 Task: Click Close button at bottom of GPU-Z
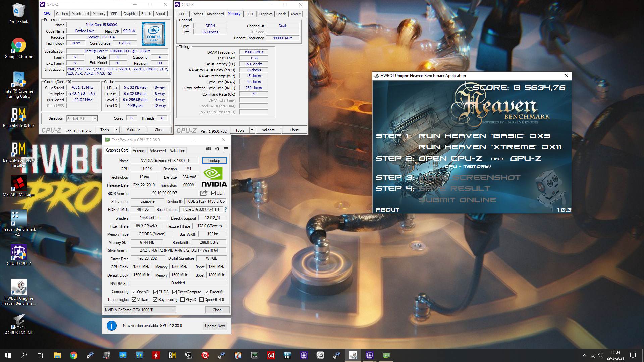217,310
